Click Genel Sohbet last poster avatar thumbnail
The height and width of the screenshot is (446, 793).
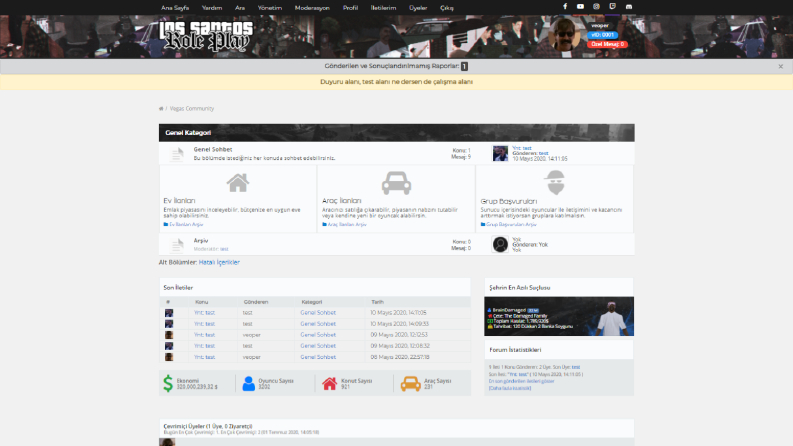click(x=500, y=153)
